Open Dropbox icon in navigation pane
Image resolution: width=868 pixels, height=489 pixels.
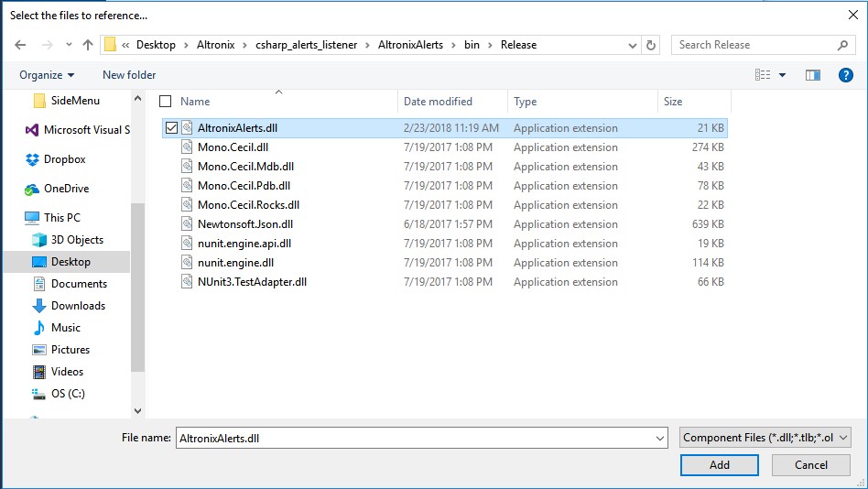(32, 159)
